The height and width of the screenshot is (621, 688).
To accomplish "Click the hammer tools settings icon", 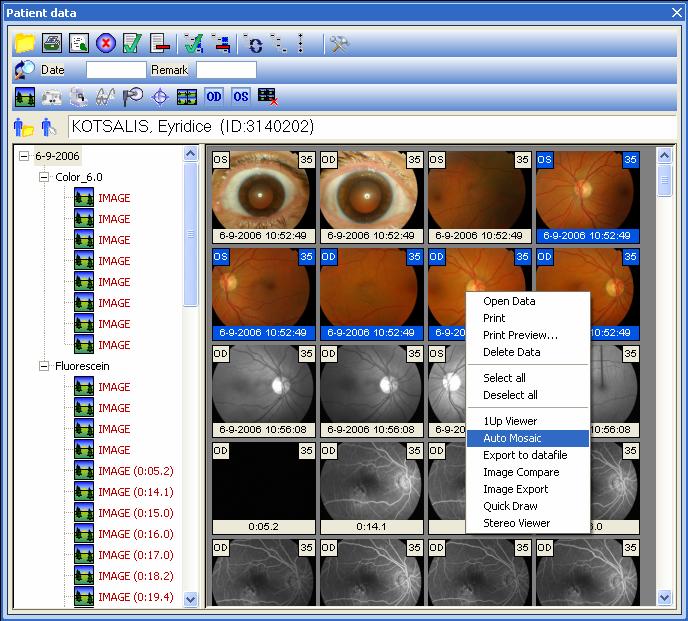I will 339,43.
